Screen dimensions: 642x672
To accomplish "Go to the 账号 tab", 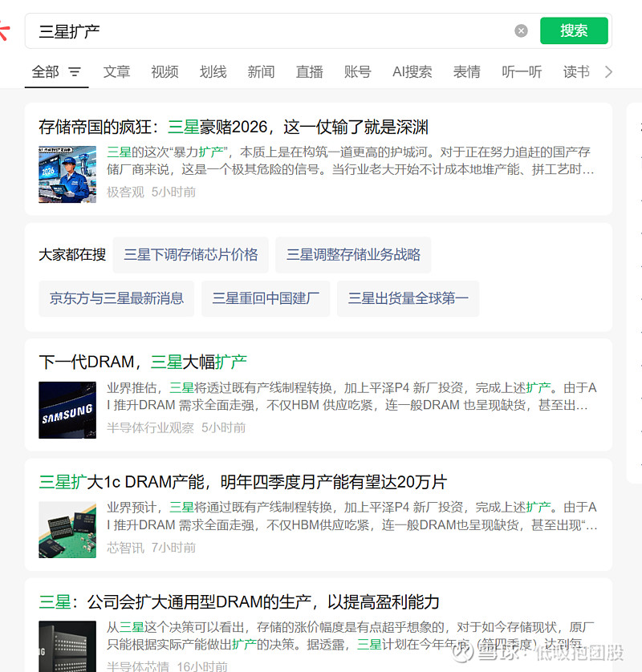I will point(357,72).
